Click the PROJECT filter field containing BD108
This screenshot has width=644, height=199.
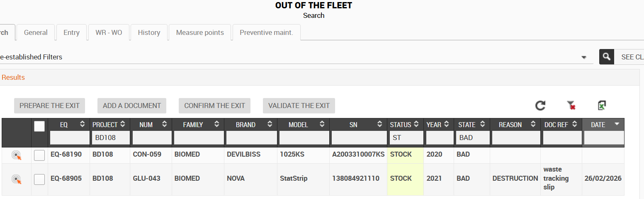click(109, 138)
